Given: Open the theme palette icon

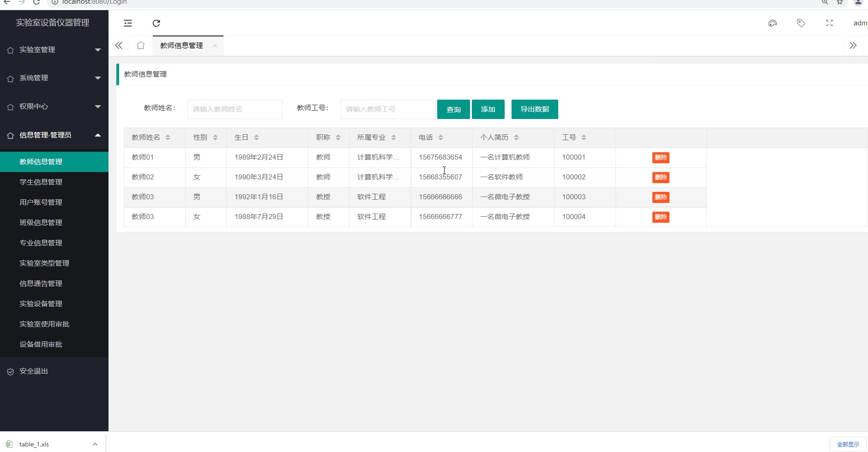Looking at the screenshot, I should pyautogui.click(x=772, y=23).
